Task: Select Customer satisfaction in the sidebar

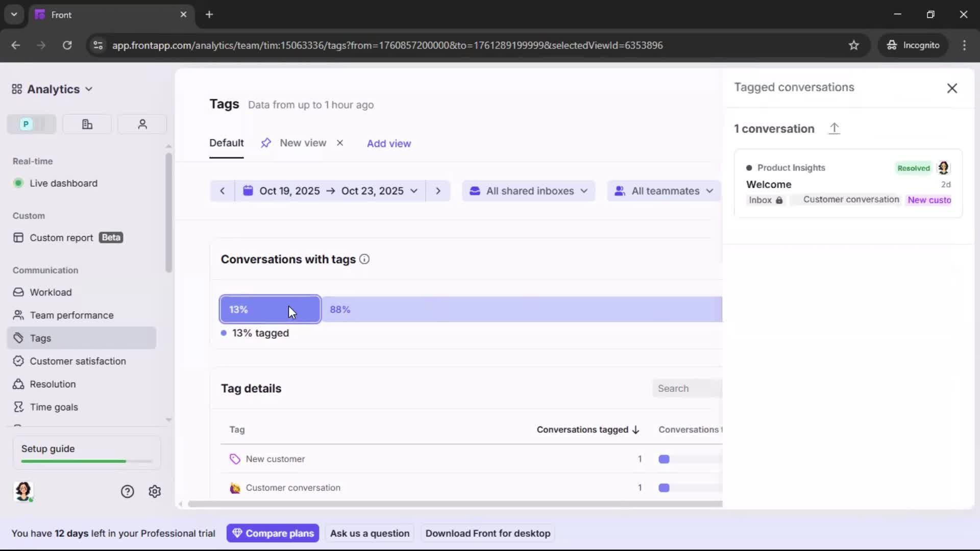Action: 78,361
